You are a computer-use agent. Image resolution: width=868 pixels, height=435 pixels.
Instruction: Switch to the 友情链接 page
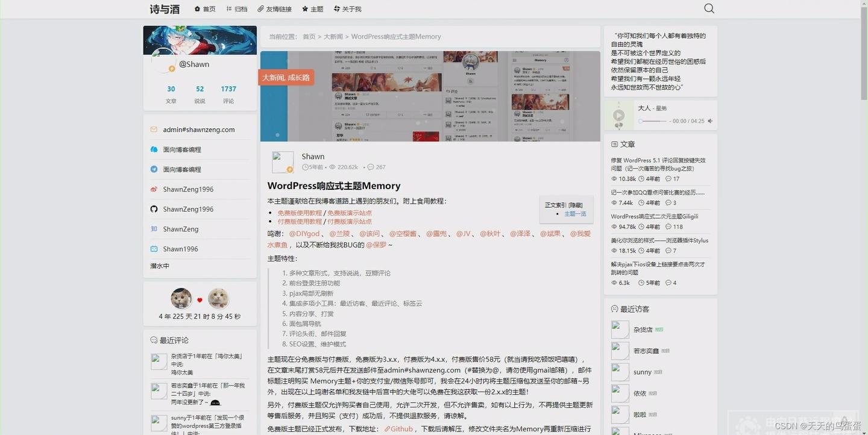[x=275, y=8]
